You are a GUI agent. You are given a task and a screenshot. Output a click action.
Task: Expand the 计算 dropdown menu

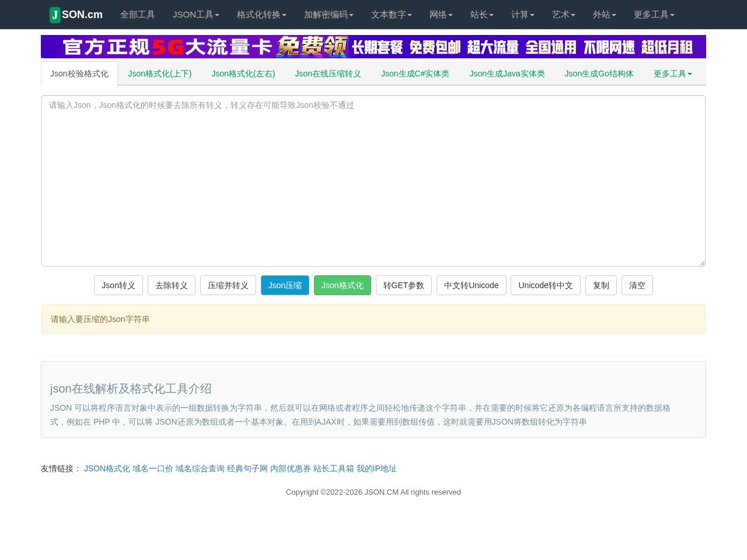523,15
